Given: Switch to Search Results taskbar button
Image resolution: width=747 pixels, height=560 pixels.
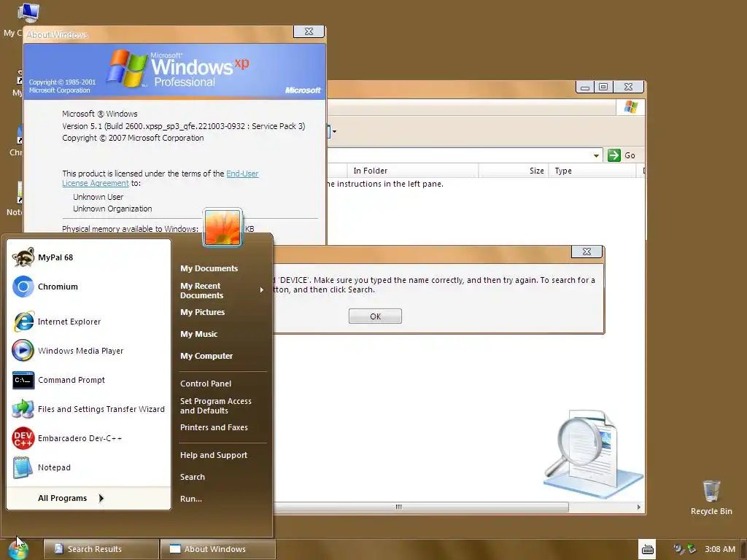Looking at the screenshot, I should click(x=101, y=549).
